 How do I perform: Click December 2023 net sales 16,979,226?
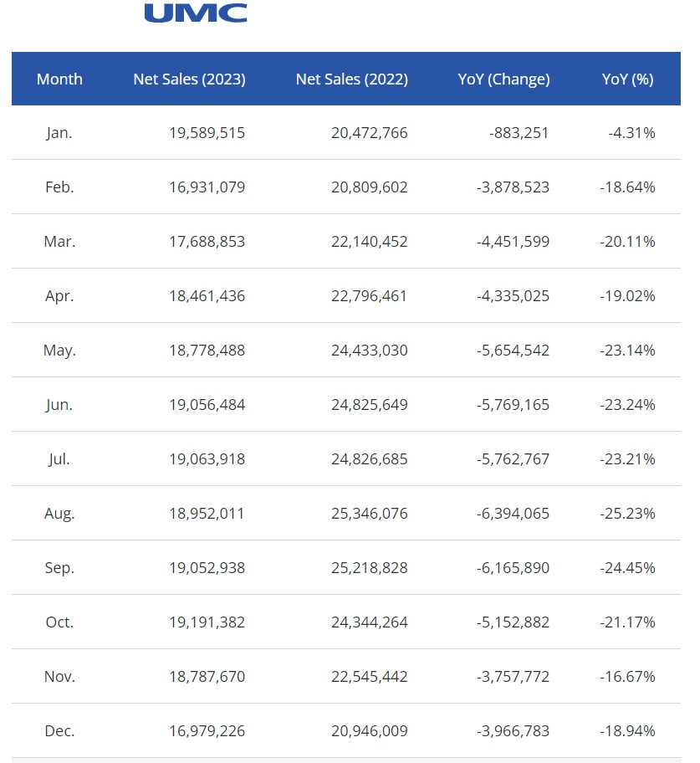point(207,731)
